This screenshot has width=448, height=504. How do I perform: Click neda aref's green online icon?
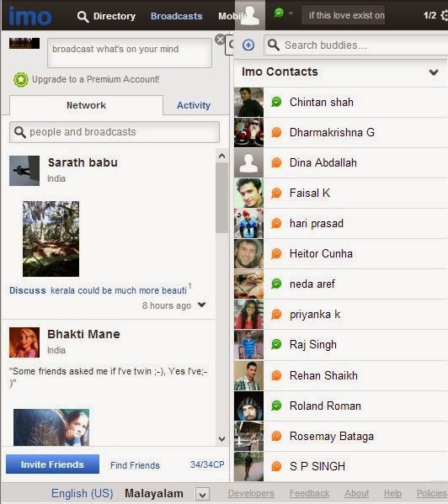point(276,284)
